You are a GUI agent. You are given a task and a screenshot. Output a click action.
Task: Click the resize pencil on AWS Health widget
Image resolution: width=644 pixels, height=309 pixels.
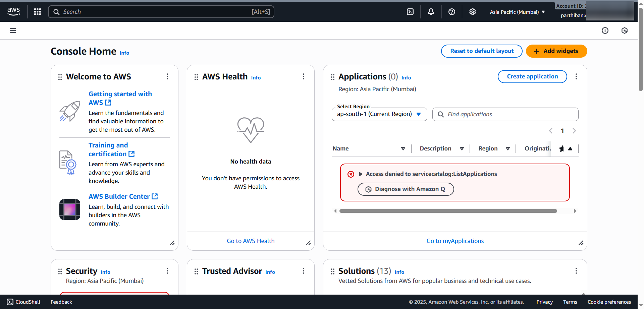[x=308, y=243]
